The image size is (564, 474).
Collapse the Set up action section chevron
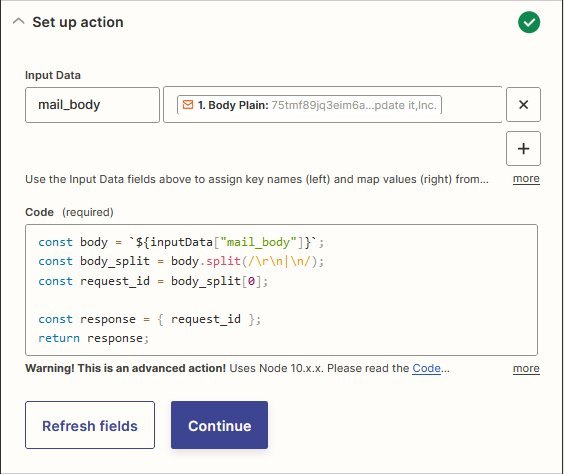18,22
